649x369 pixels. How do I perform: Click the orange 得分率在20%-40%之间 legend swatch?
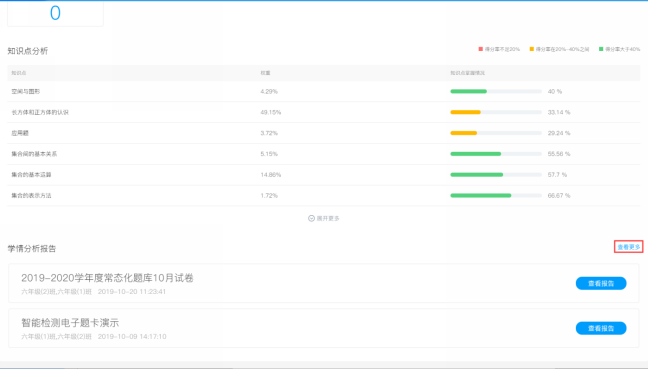tap(531, 49)
